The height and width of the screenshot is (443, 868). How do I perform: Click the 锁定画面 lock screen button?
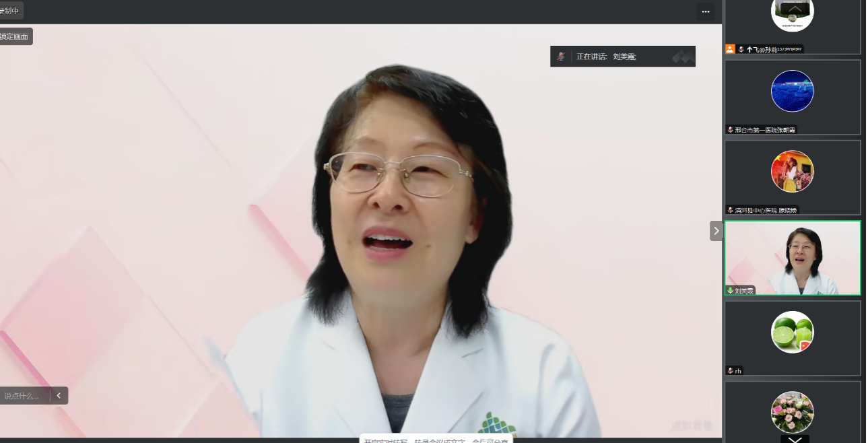[14, 36]
